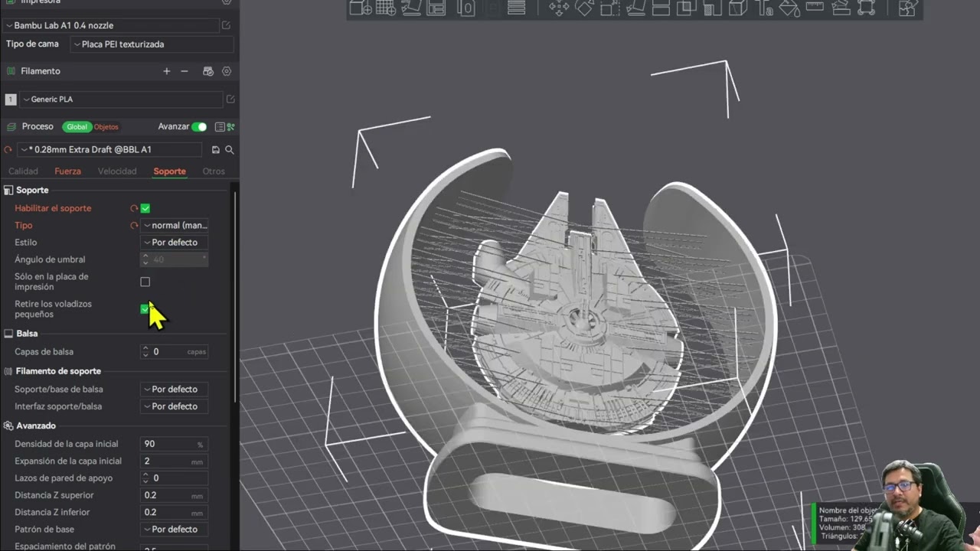The image size is (980, 551).
Task: Click the Split to objects icon
Action: pyautogui.click(x=466, y=8)
